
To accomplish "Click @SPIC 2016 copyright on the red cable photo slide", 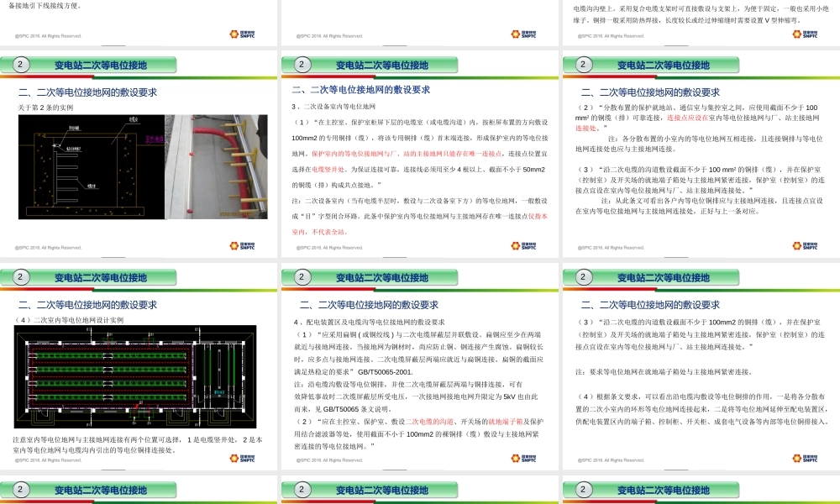I will click(48, 248).
